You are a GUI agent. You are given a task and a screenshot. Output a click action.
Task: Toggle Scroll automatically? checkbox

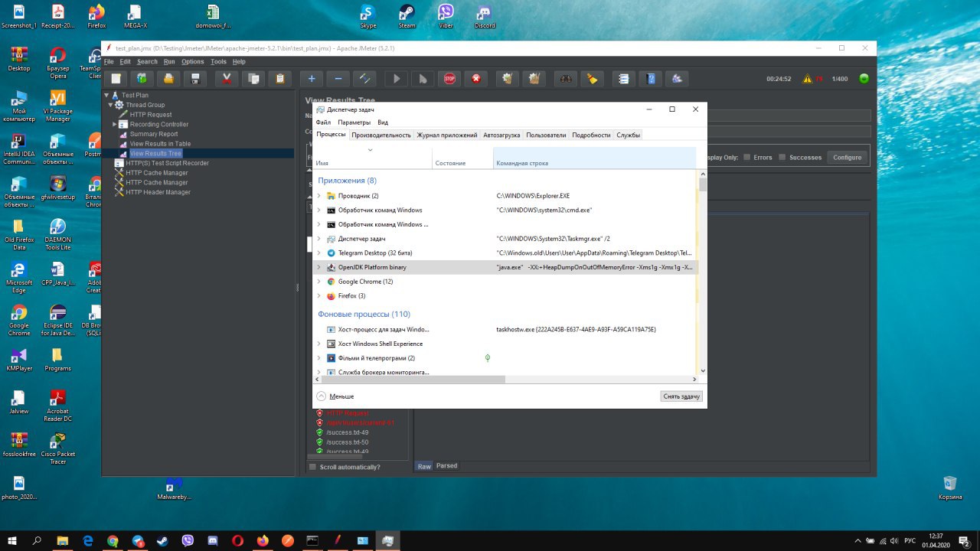[x=312, y=467]
